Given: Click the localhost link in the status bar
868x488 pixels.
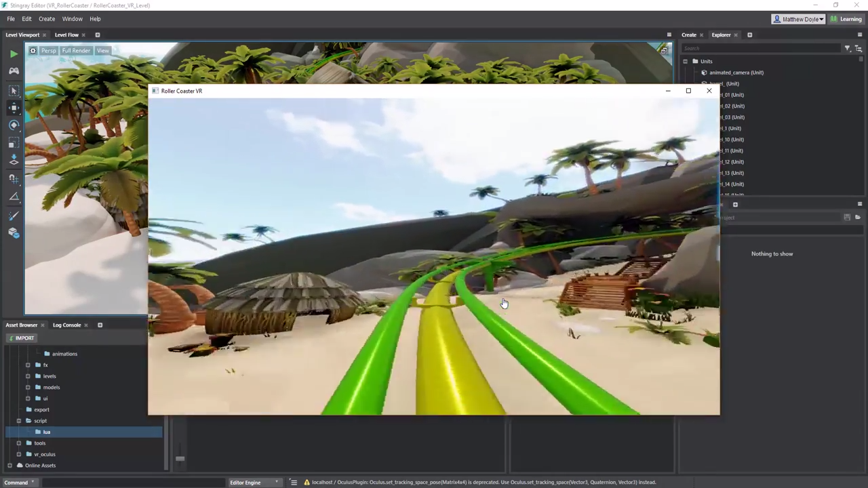Looking at the screenshot, I should pyautogui.click(x=322, y=482).
